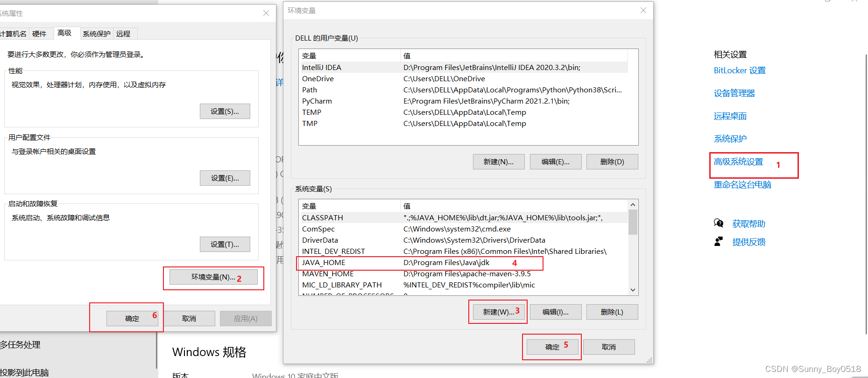The height and width of the screenshot is (378, 868).
Task: Select the TEMP user variable row
Action: tap(463, 112)
